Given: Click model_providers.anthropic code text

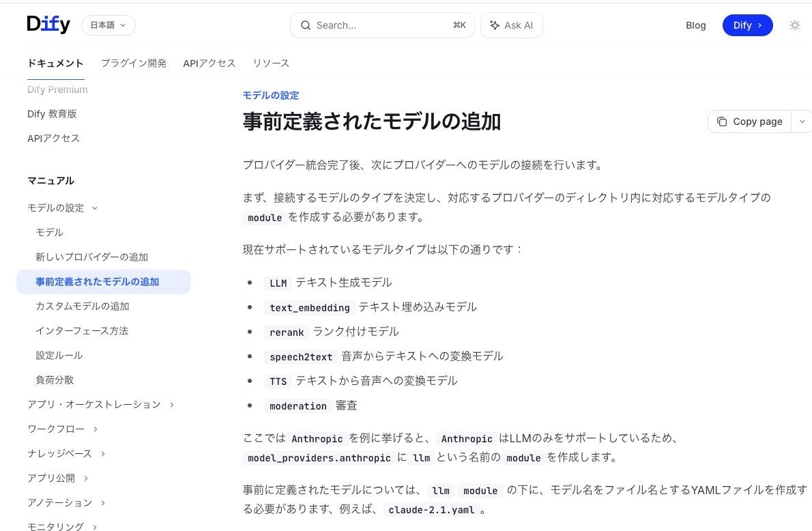Looking at the screenshot, I should (319, 458).
